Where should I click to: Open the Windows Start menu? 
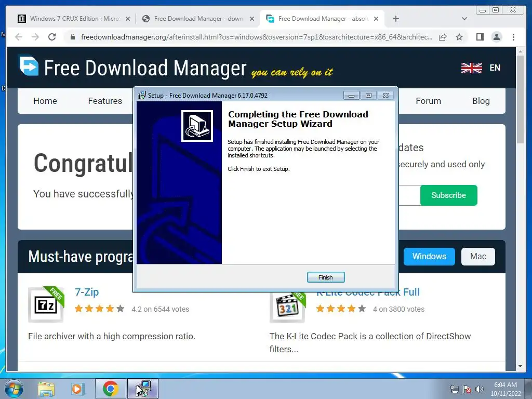click(14, 389)
